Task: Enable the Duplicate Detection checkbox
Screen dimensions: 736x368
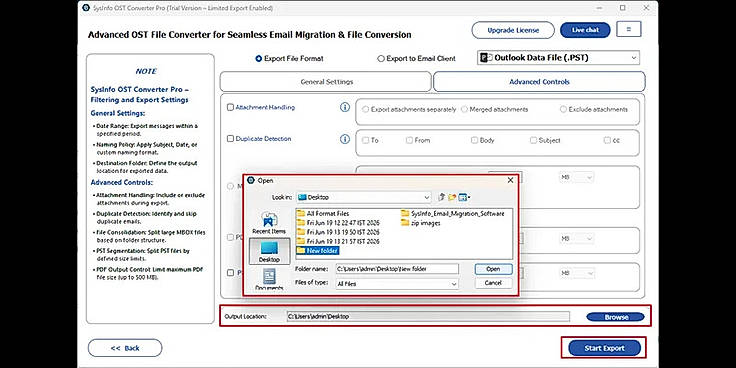Action: tap(230, 139)
